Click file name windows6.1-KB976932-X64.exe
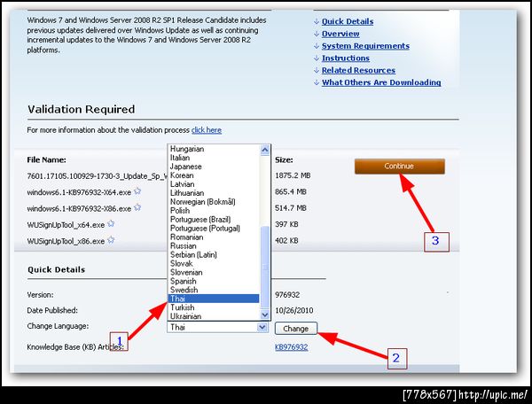The height and width of the screenshot is (404, 532). click(79, 192)
